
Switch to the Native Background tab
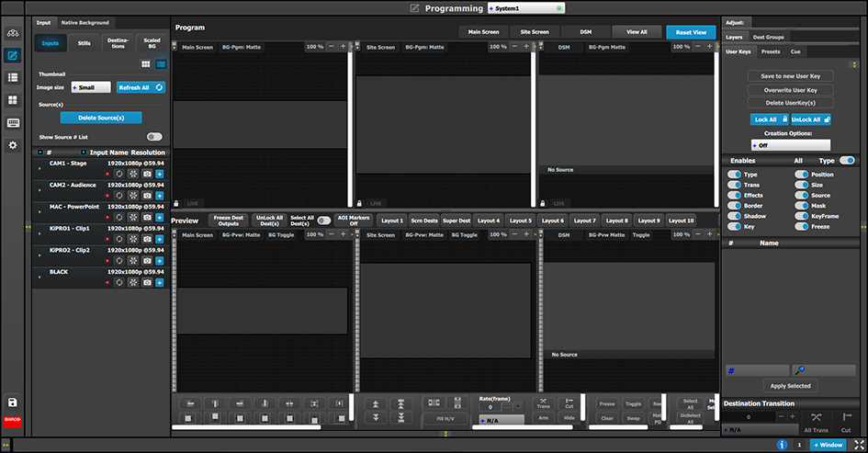pos(85,23)
